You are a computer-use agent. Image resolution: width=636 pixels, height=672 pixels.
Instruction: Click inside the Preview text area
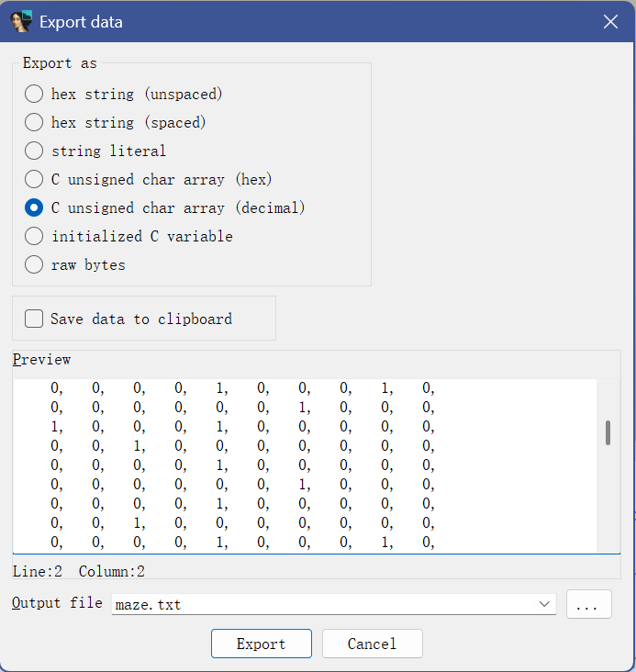pos(303,466)
